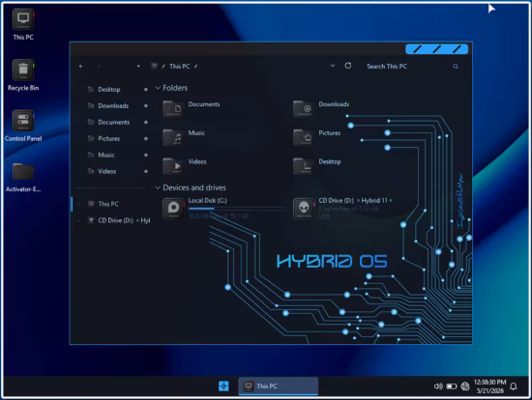Screen dimensions: 532x400
Task: Toggle the pin dot beside sidebar Pictures
Action: point(146,138)
